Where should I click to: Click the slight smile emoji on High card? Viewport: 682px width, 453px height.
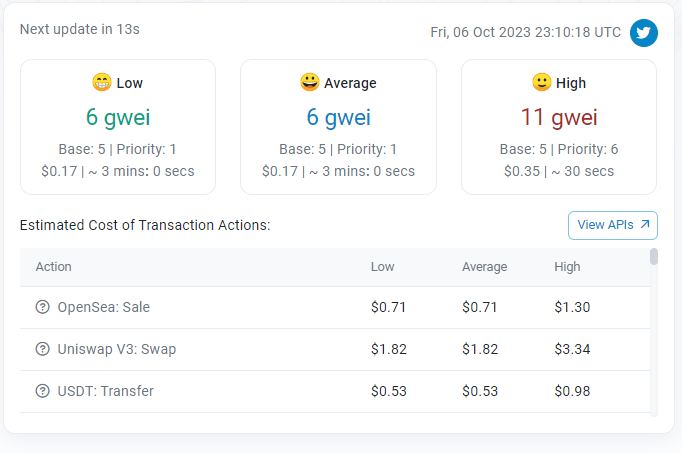[542, 82]
